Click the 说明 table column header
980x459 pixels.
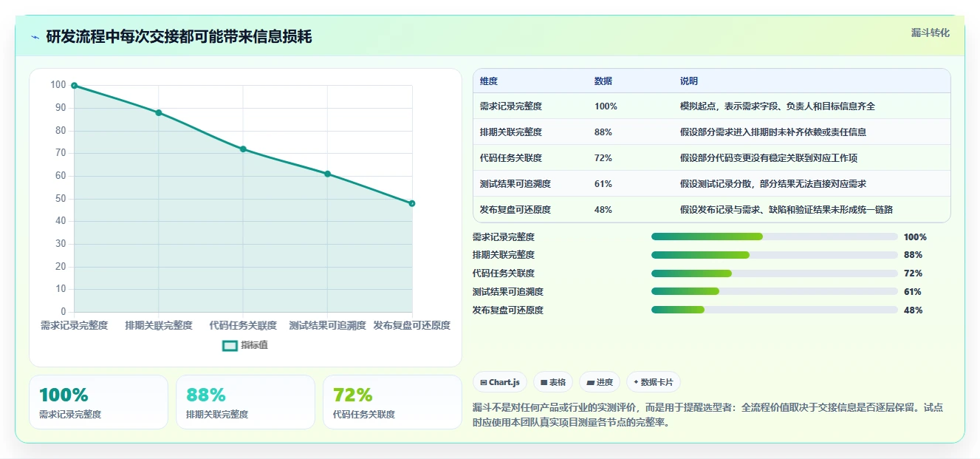pos(689,81)
